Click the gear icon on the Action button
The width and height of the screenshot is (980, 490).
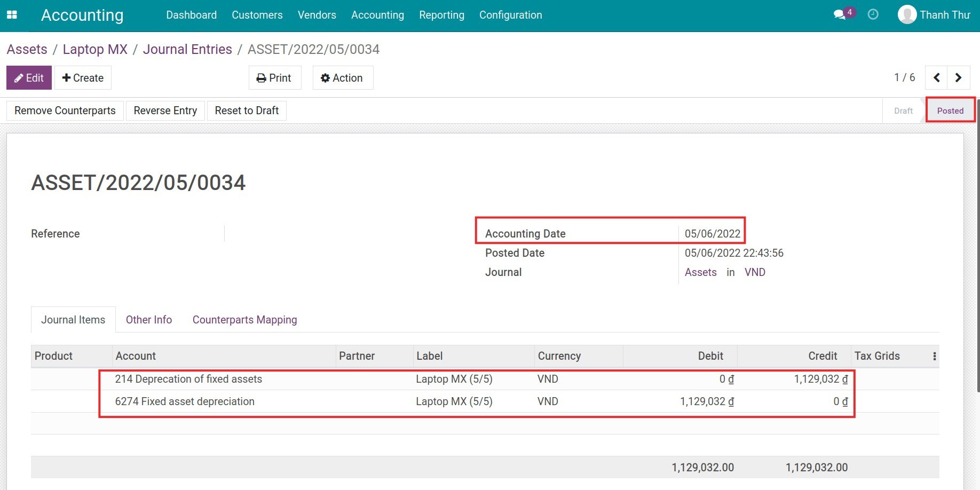pos(325,77)
